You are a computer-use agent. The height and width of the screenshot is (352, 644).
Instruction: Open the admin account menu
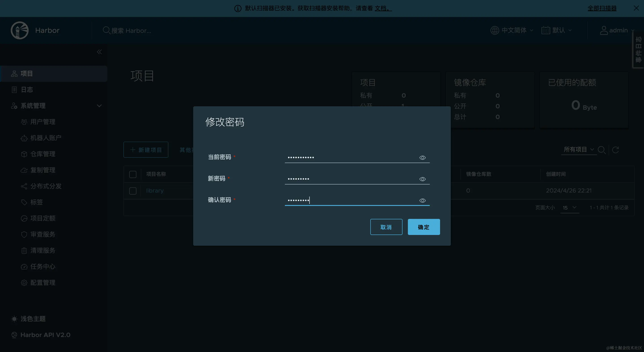(617, 30)
